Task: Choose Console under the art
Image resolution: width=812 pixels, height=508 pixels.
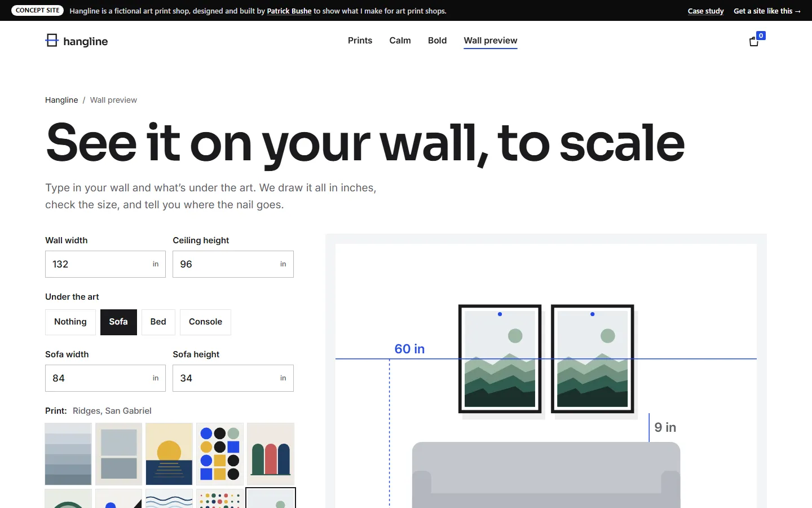Action: [x=205, y=322]
